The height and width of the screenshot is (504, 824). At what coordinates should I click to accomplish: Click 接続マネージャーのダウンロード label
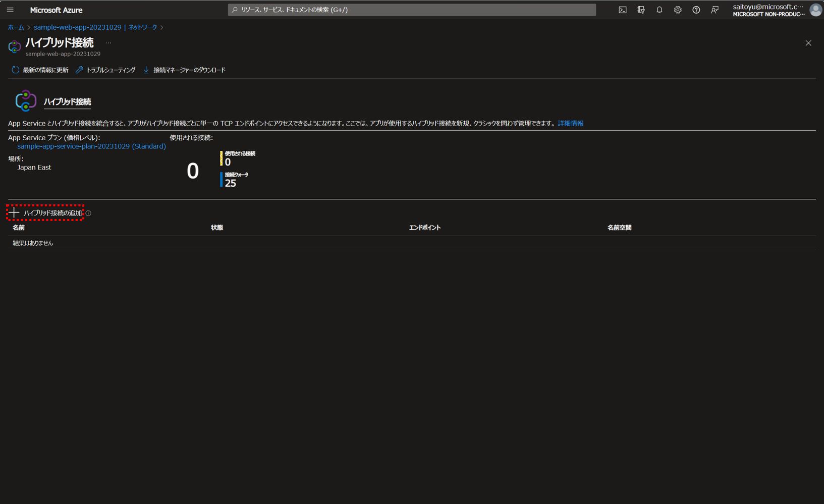tap(189, 70)
